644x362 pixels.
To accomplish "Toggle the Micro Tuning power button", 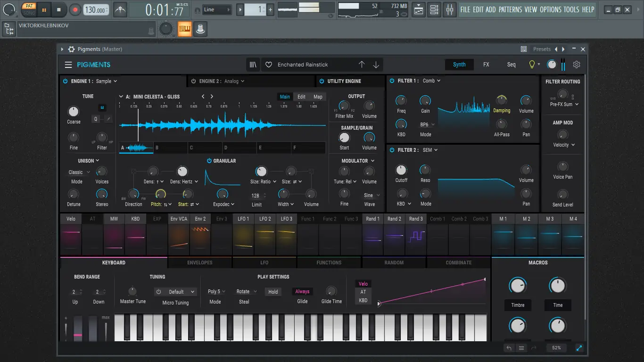I will click(159, 292).
